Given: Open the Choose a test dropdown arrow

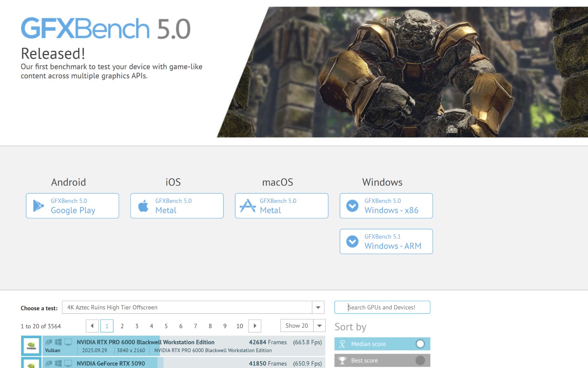Looking at the screenshot, I should pos(318,307).
